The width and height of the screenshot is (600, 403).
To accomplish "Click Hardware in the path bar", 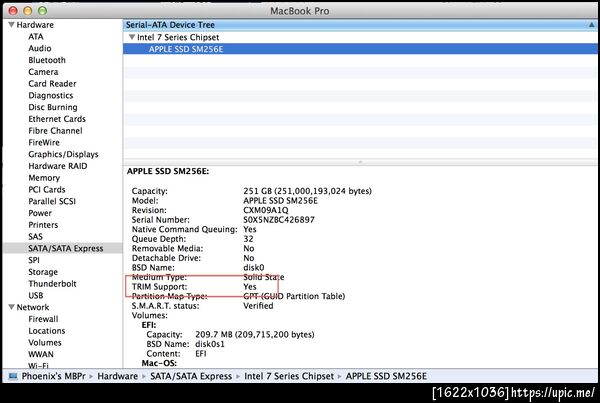I will [117, 376].
